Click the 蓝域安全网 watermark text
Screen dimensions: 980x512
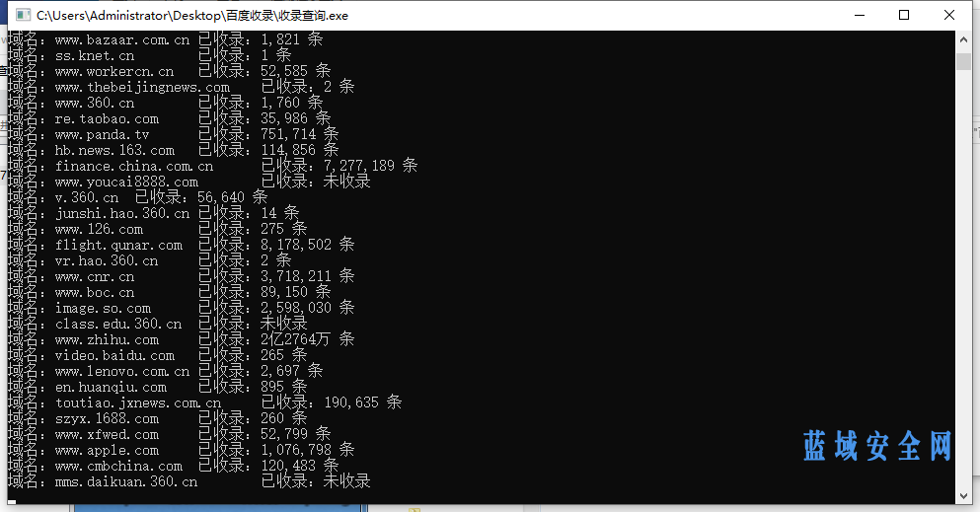(877, 446)
